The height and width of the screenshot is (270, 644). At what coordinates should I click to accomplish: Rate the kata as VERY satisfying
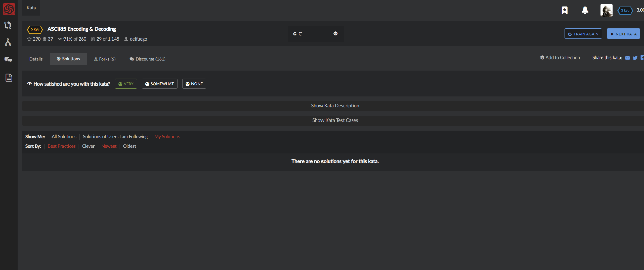pos(126,84)
